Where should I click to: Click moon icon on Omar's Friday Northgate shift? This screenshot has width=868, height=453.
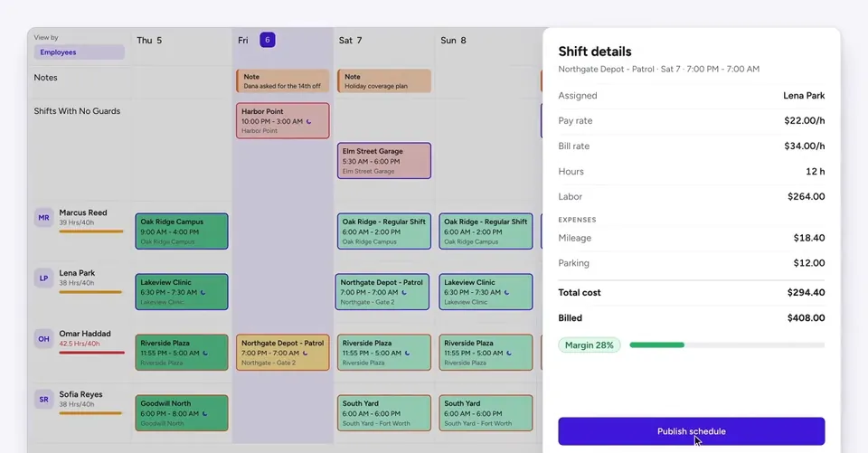click(306, 354)
